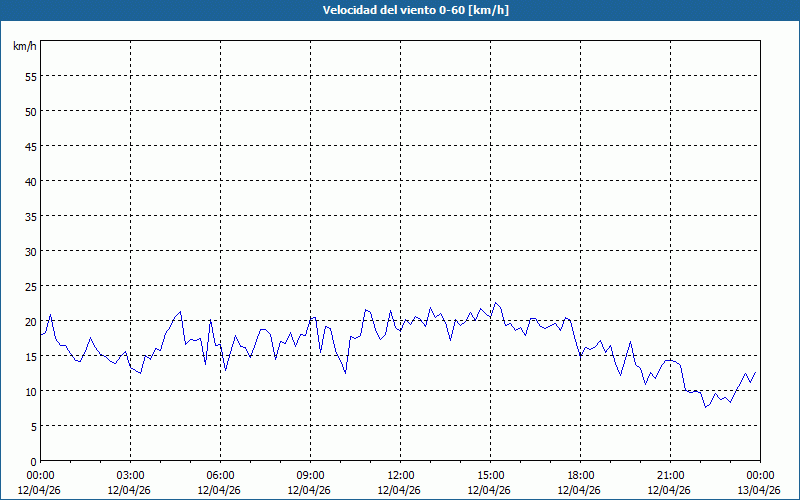Click the 15:00 time label
This screenshot has height=500, width=800.
[x=490, y=475]
